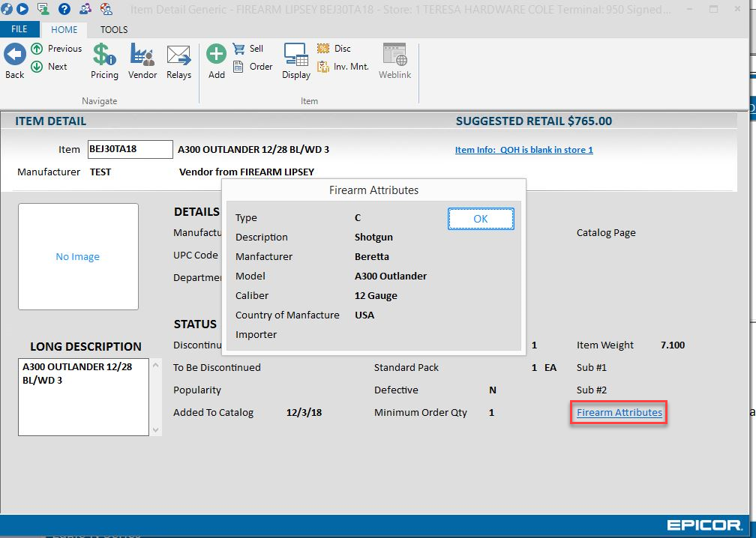Viewport: 756px width, 538px height.
Task: Open the Vendor information icon
Action: (x=142, y=56)
